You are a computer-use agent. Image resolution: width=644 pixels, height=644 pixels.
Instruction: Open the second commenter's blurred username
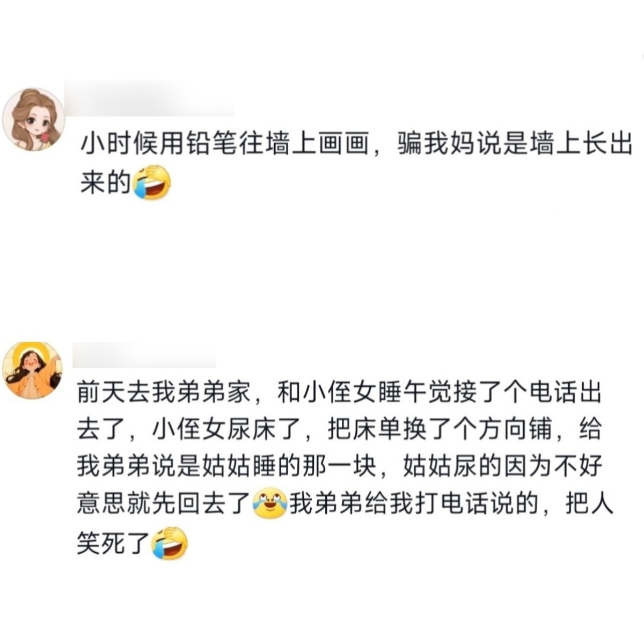click(x=143, y=355)
